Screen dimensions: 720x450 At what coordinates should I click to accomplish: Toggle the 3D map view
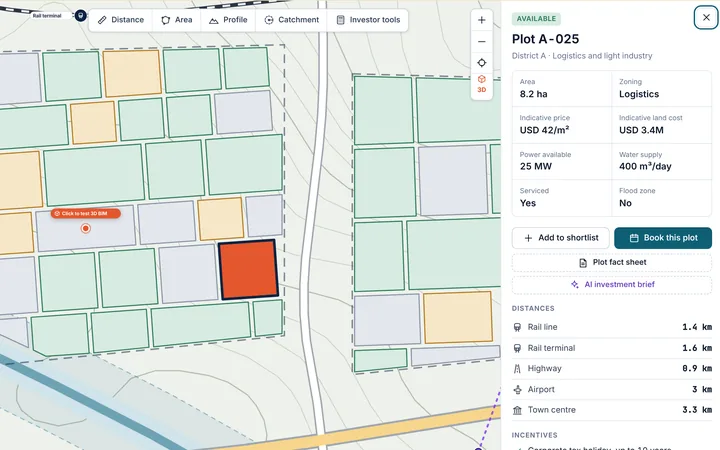click(x=482, y=84)
